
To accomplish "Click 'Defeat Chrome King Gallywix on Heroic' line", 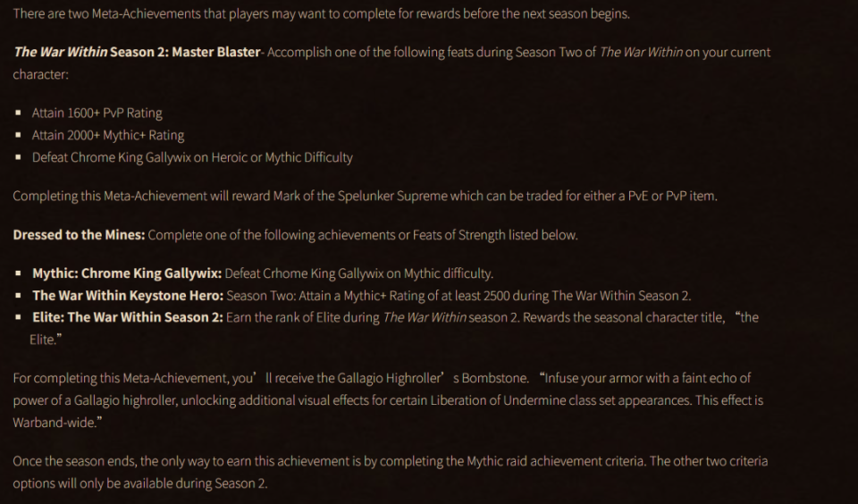I will 192,157.
